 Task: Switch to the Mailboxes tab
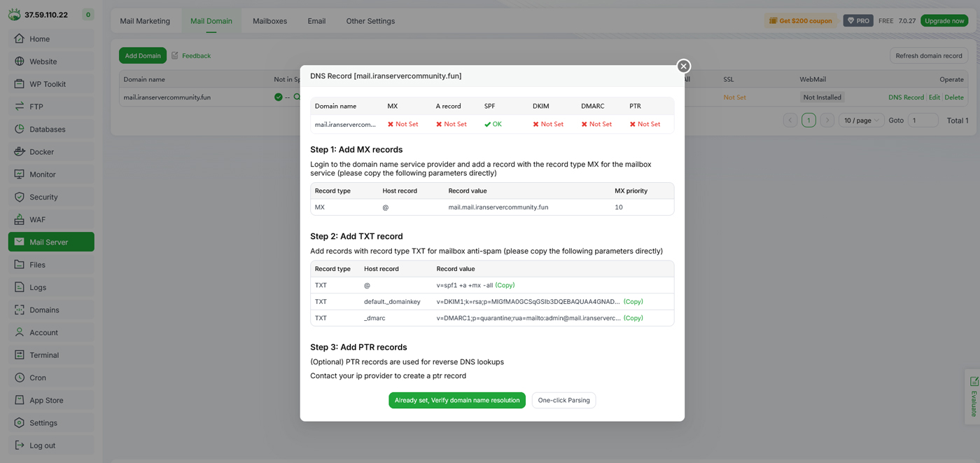tap(269, 21)
